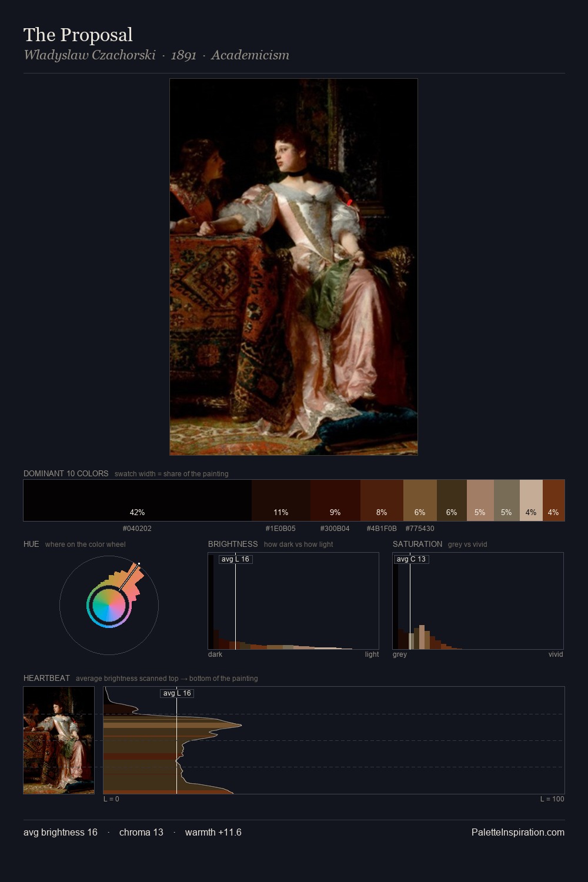Click the 'grey' axis label
The image size is (588, 882).
pyautogui.click(x=400, y=654)
